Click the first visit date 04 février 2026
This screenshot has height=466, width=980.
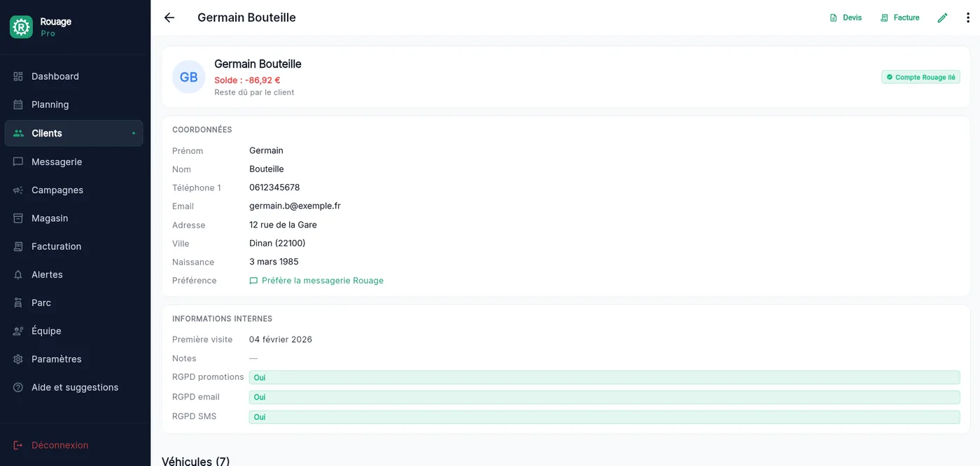coord(281,339)
